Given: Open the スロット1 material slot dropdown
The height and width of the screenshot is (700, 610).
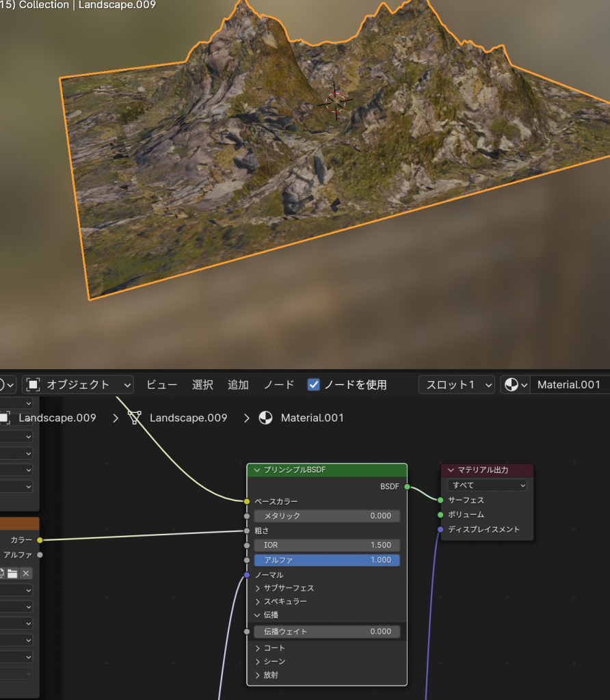Looking at the screenshot, I should pos(456,385).
